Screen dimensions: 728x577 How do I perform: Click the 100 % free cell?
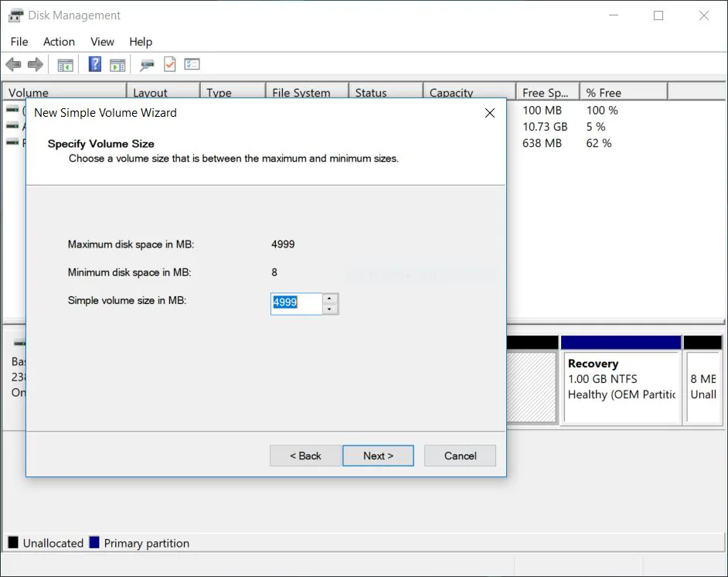pos(602,111)
